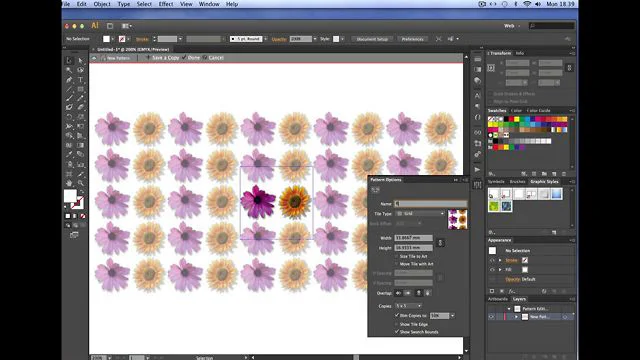The width and height of the screenshot is (640, 360).
Task: Click the pattern Name input field
Action: (x=430, y=203)
